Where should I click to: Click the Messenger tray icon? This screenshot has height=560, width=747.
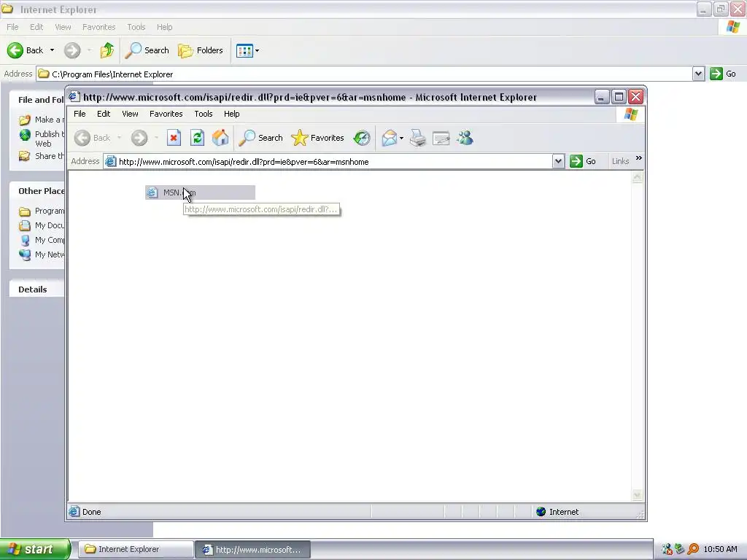point(667,549)
